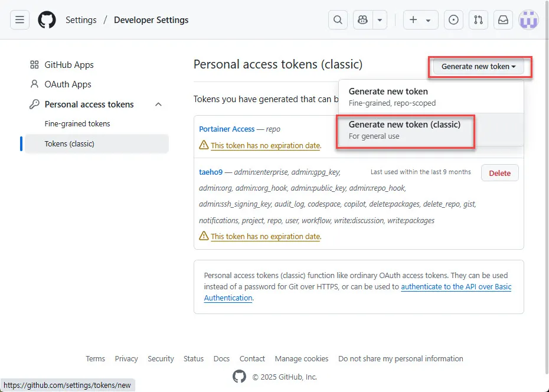Open the Portainer Access token link
Screen dimensions: 549x392
coord(227,129)
